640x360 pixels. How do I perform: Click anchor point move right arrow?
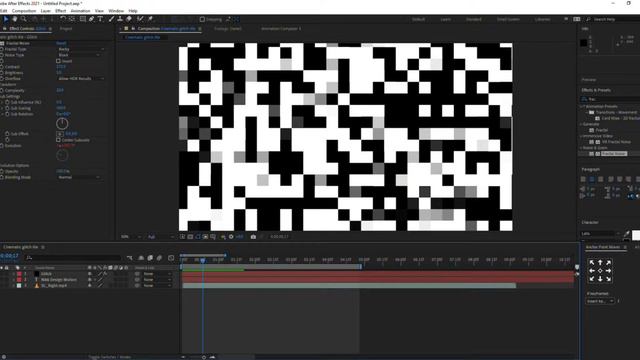click(x=608, y=271)
